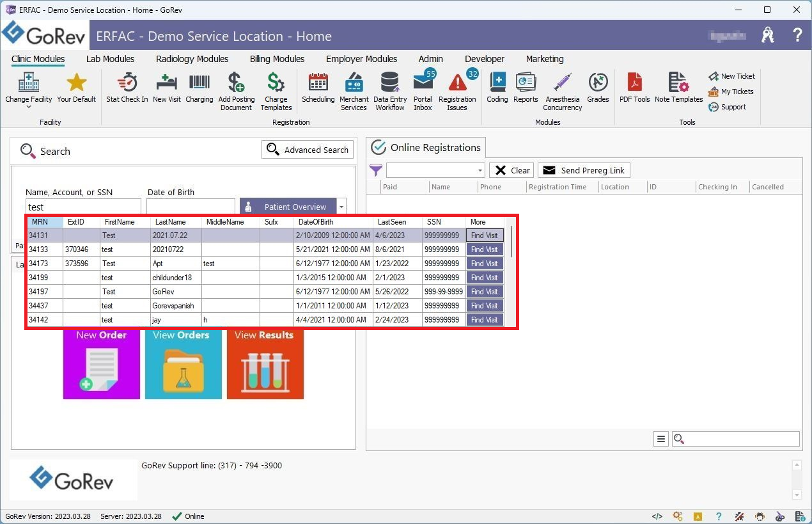Click the Registration Time column header
The width and height of the screenshot is (812, 524).
[x=561, y=187]
